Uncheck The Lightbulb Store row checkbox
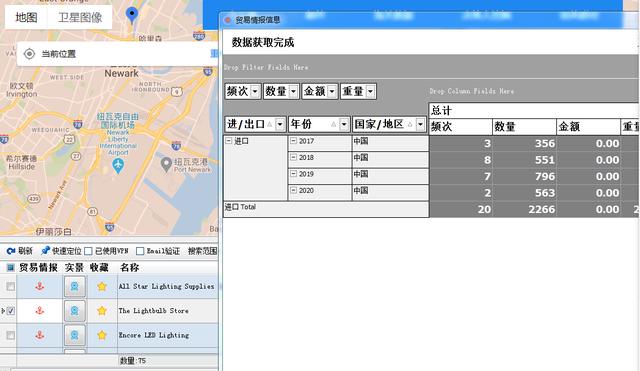The height and width of the screenshot is (371, 640). click(11, 311)
